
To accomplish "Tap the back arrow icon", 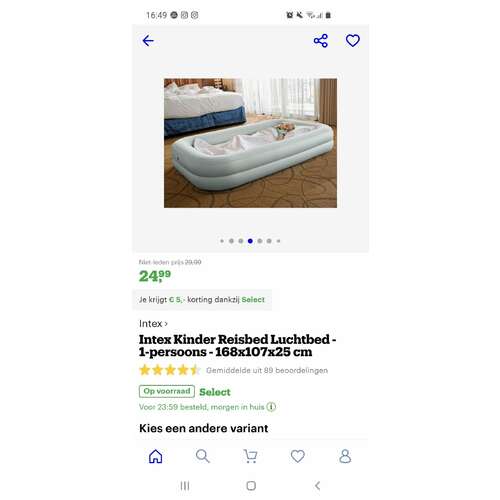I will [x=148, y=41].
